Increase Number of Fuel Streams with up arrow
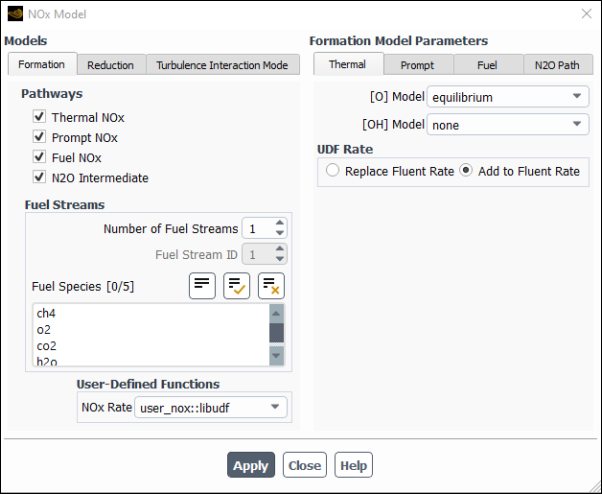 pos(280,223)
